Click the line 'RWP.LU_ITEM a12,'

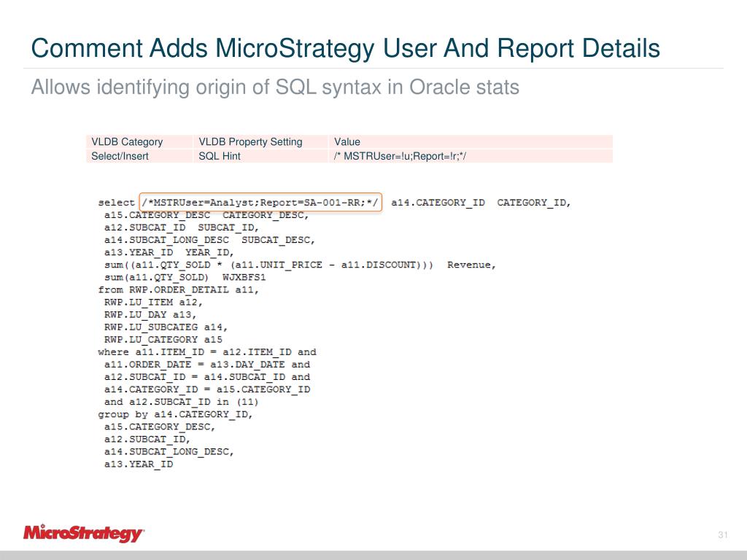click(153, 302)
